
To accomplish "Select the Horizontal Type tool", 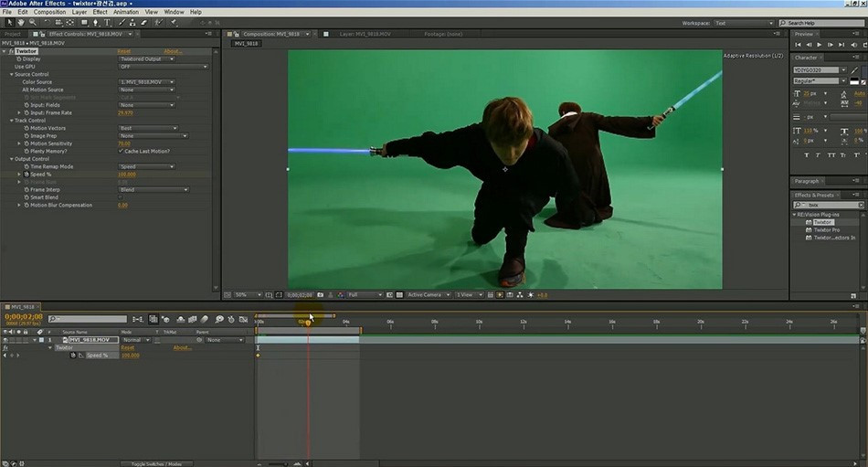I will [108, 23].
